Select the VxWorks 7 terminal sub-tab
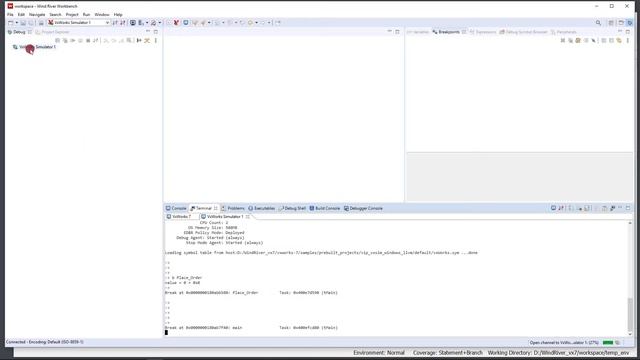Viewport: 640px width, 360px height. coord(179,217)
